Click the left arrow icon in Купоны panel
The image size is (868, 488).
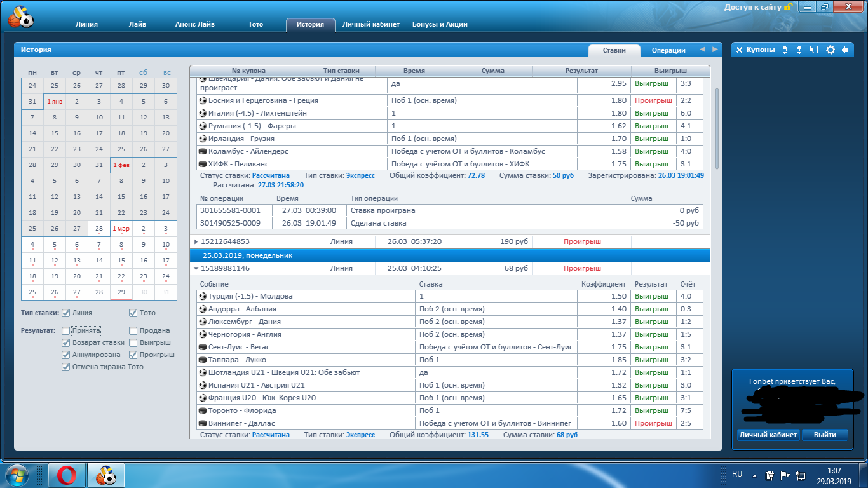click(x=845, y=50)
